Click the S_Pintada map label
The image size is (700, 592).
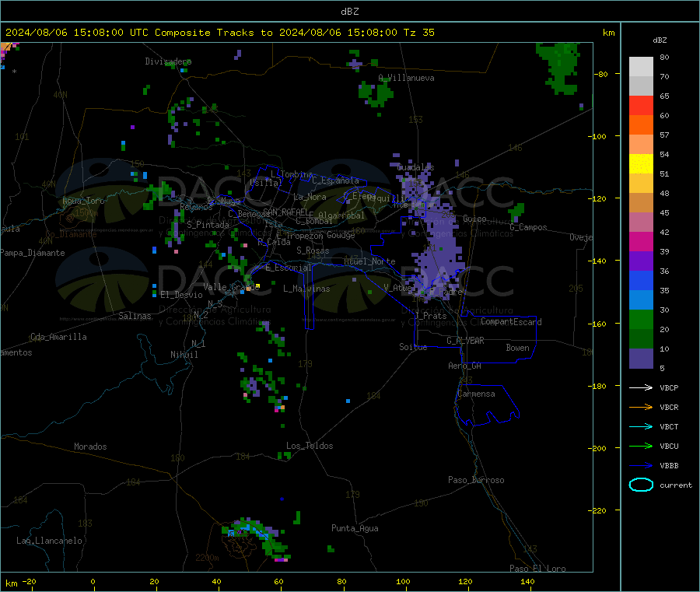click(x=208, y=225)
